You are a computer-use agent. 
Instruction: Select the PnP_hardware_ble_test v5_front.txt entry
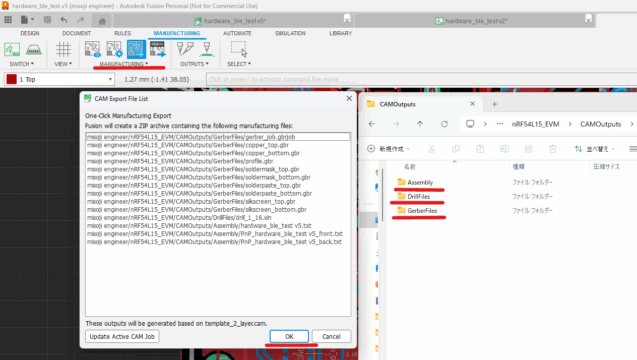click(x=218, y=234)
